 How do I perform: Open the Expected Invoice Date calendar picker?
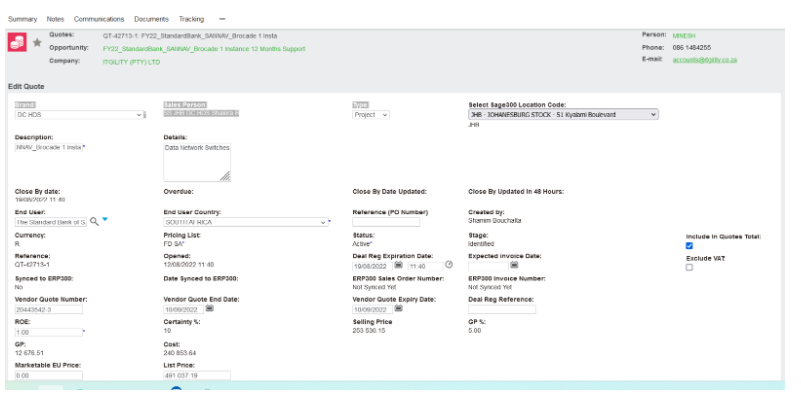(514, 265)
